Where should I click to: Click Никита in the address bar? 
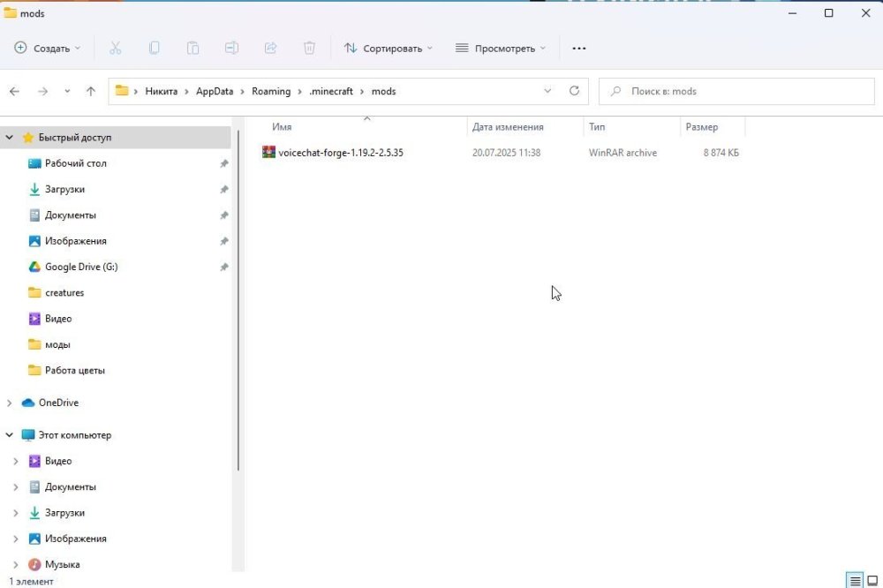[x=161, y=91]
